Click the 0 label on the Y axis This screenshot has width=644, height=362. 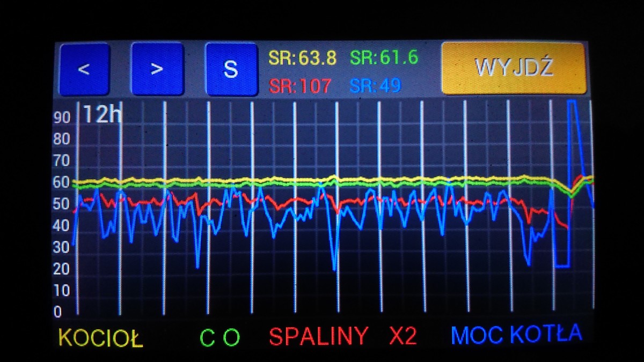point(57,312)
